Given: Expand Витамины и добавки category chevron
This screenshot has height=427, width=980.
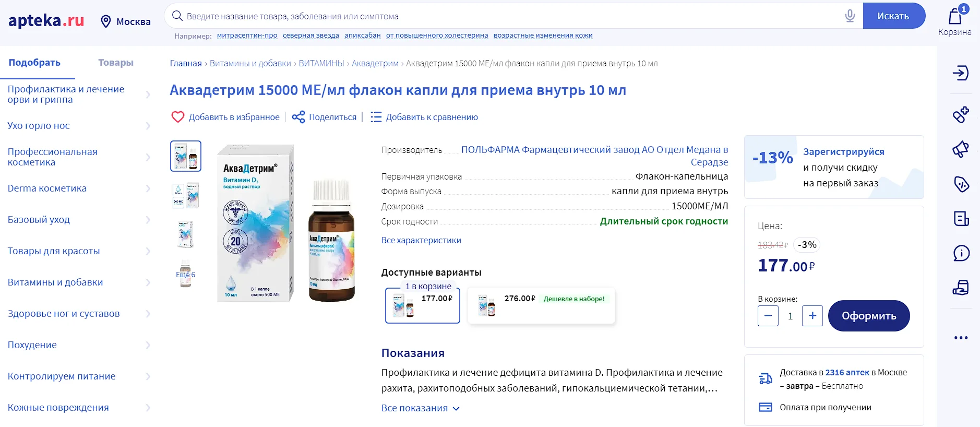Looking at the screenshot, I should pos(148,282).
